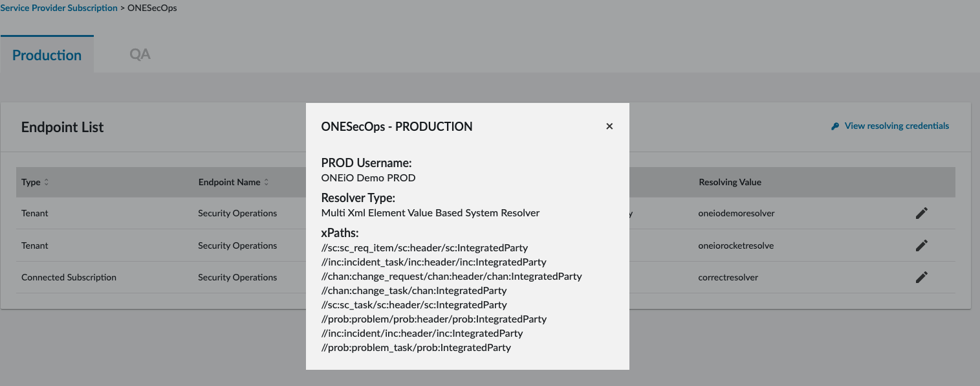980x386 pixels.
Task: Select oneiodemoresolver resolving value
Action: [736, 213]
